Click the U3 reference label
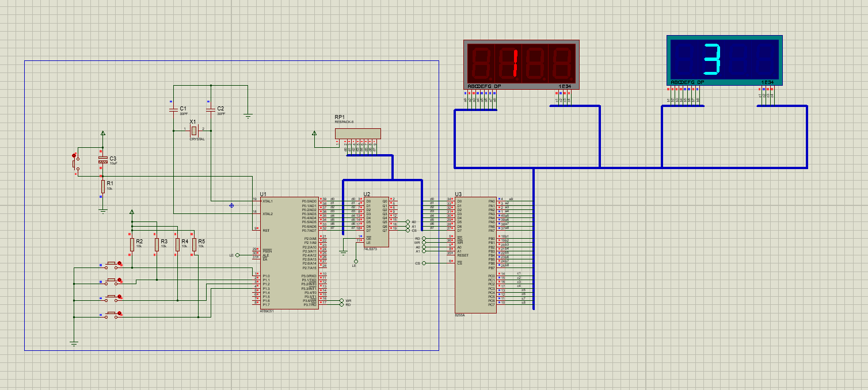The height and width of the screenshot is (390, 868). (x=458, y=194)
